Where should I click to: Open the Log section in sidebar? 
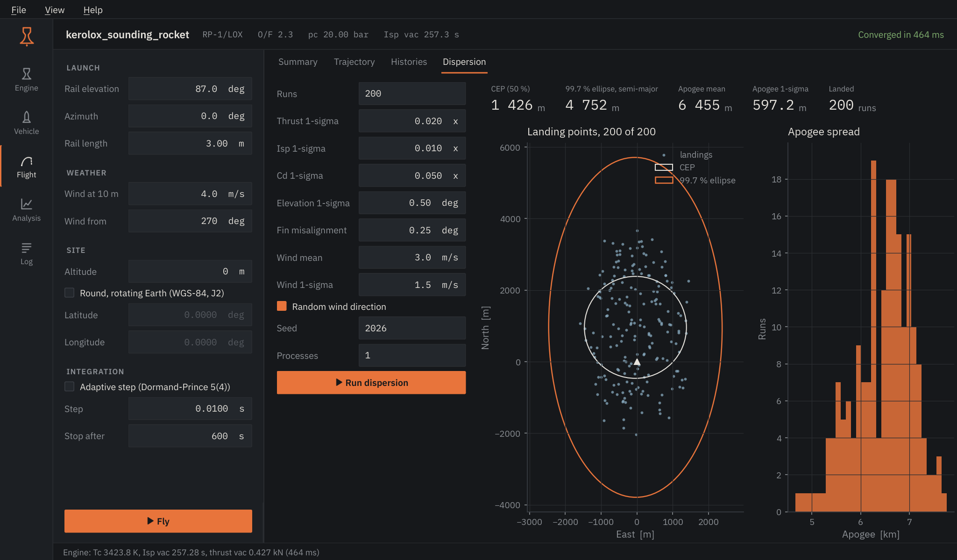(27, 253)
